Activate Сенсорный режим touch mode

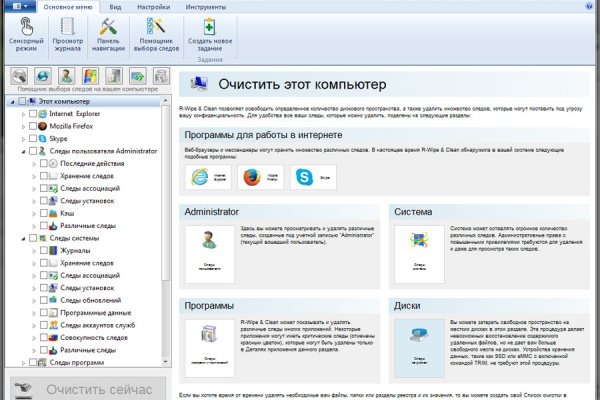[x=26, y=34]
